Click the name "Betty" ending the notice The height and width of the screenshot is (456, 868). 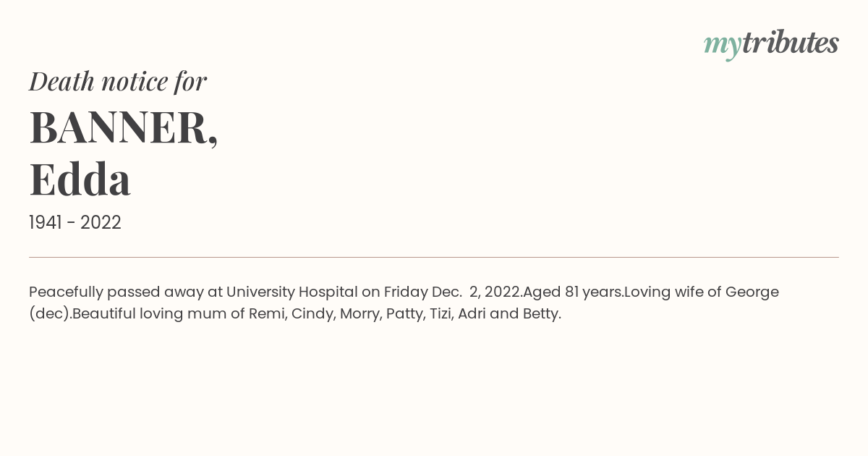click(541, 314)
